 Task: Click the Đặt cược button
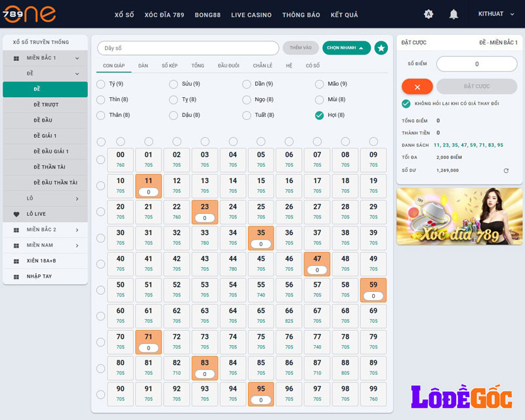(476, 87)
